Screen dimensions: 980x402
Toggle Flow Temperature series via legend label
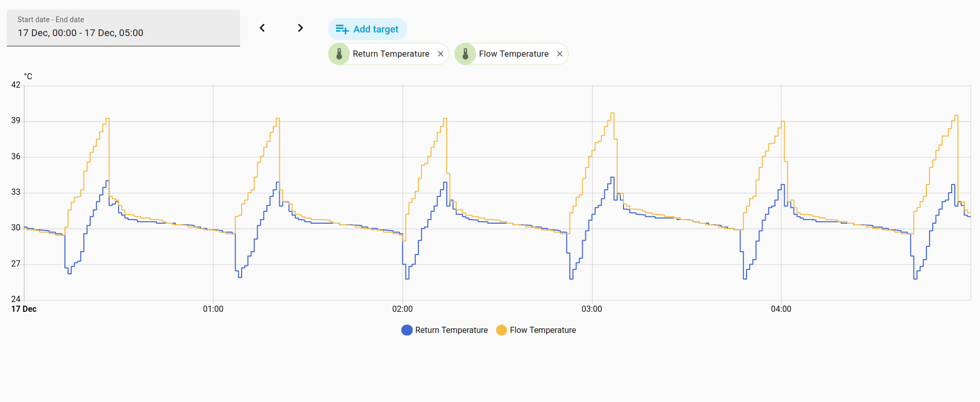[x=543, y=330]
